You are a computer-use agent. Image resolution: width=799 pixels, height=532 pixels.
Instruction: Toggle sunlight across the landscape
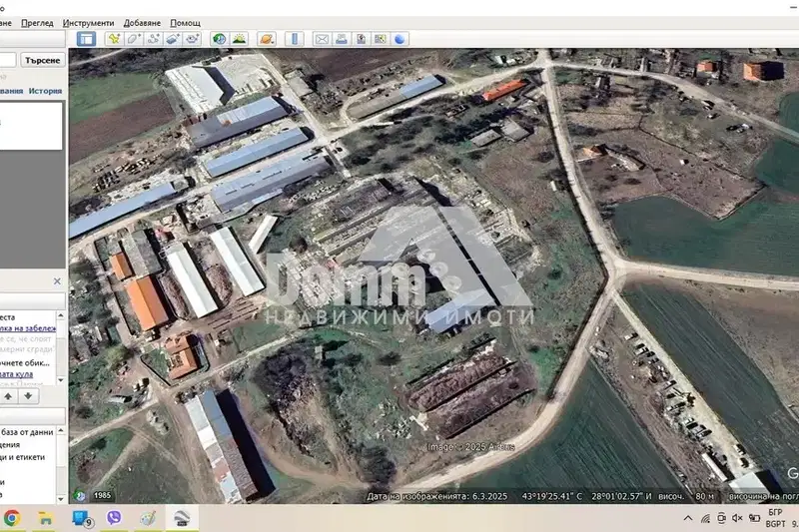pyautogui.click(x=239, y=39)
